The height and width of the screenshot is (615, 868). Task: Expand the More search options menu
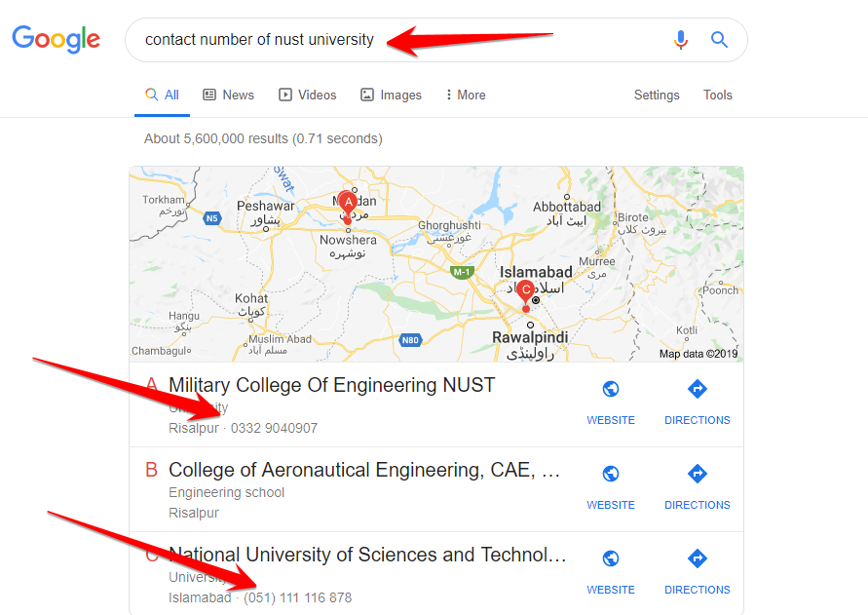pos(465,95)
